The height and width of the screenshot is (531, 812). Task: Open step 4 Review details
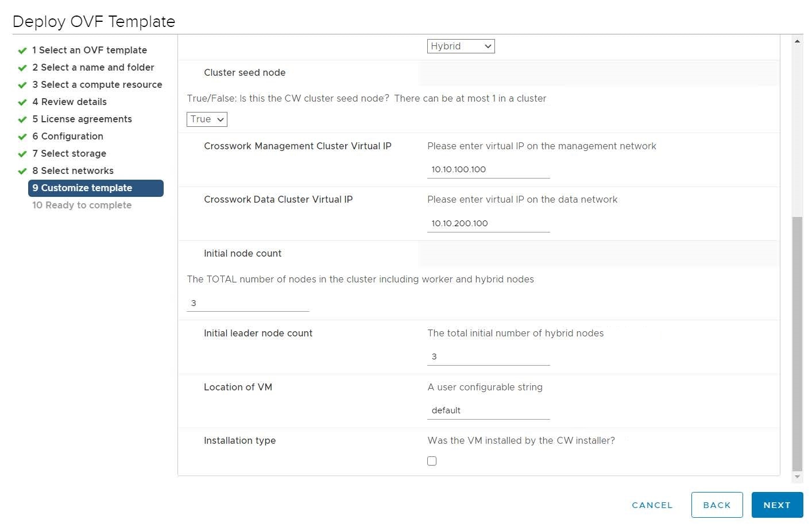tap(69, 102)
